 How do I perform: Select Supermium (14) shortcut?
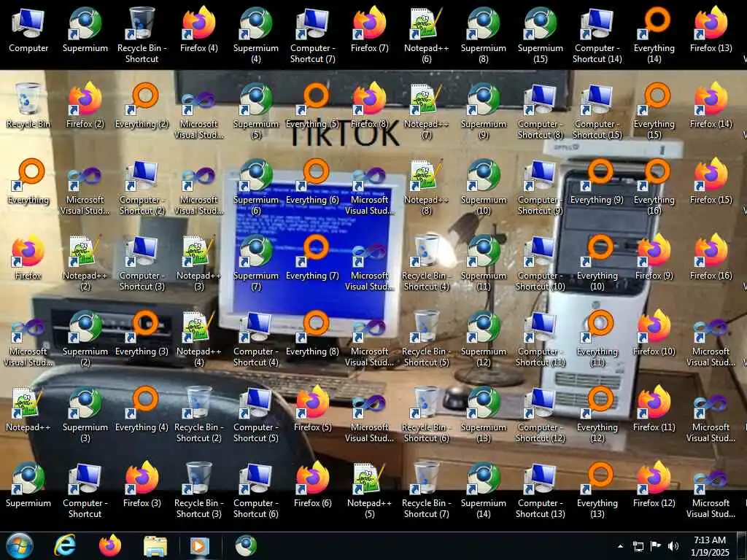[484, 489]
